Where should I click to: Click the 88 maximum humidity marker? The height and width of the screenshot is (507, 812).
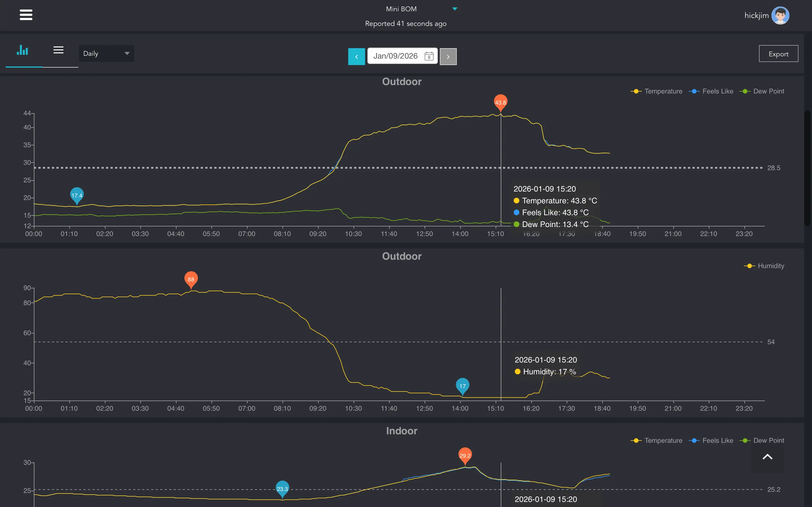point(191,279)
